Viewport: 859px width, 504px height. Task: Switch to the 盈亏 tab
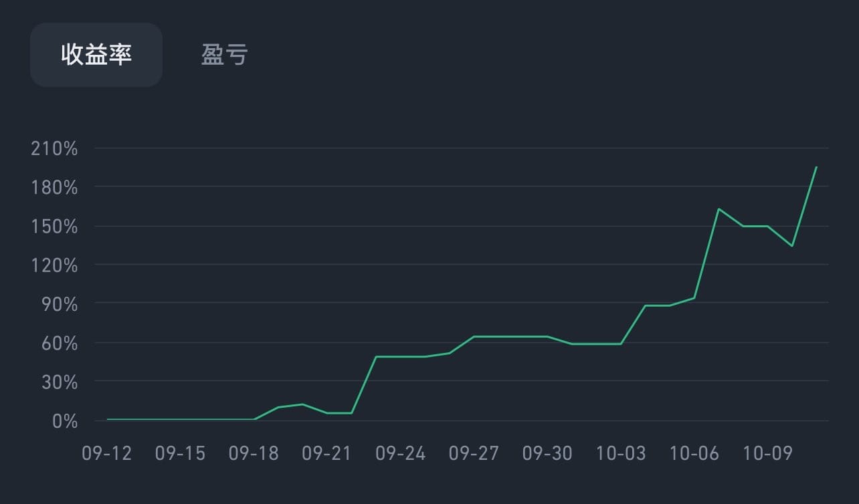click(x=225, y=55)
